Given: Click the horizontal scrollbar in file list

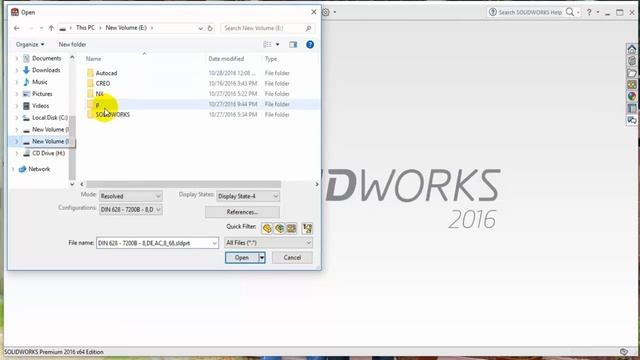Looking at the screenshot, I should (184, 184).
